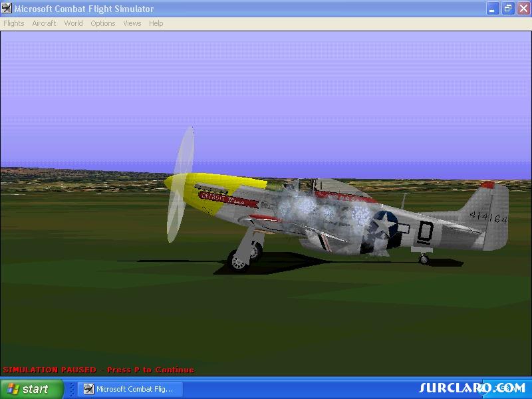
Task: Open the World menu
Action: 73,23
